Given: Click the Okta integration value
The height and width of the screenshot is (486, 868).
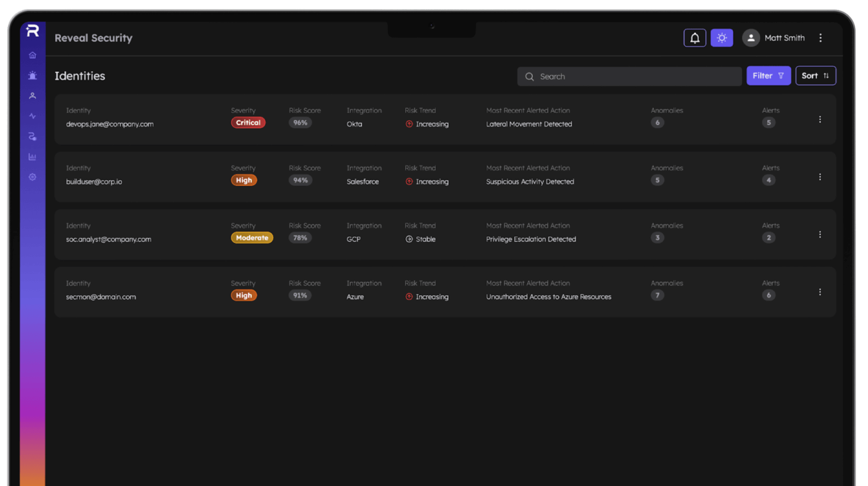Looking at the screenshot, I should click(x=354, y=124).
